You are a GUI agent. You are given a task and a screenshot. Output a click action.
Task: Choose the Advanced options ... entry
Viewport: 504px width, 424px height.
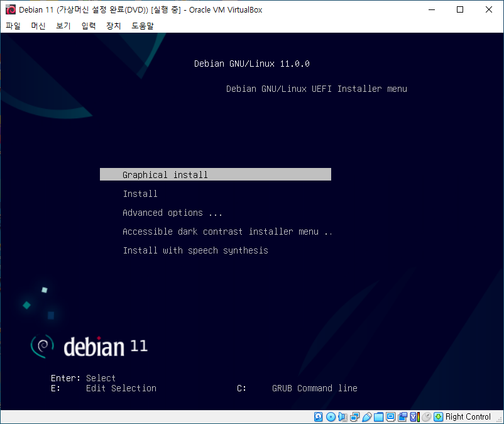pos(172,213)
